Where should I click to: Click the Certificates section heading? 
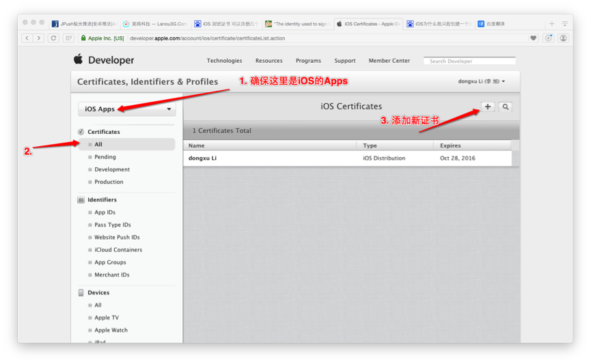[x=104, y=132]
